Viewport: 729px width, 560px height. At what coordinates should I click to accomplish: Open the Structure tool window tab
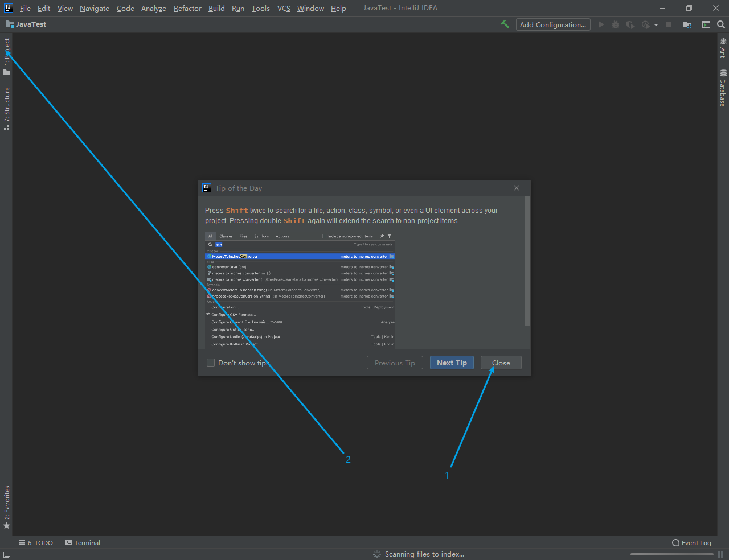6,109
